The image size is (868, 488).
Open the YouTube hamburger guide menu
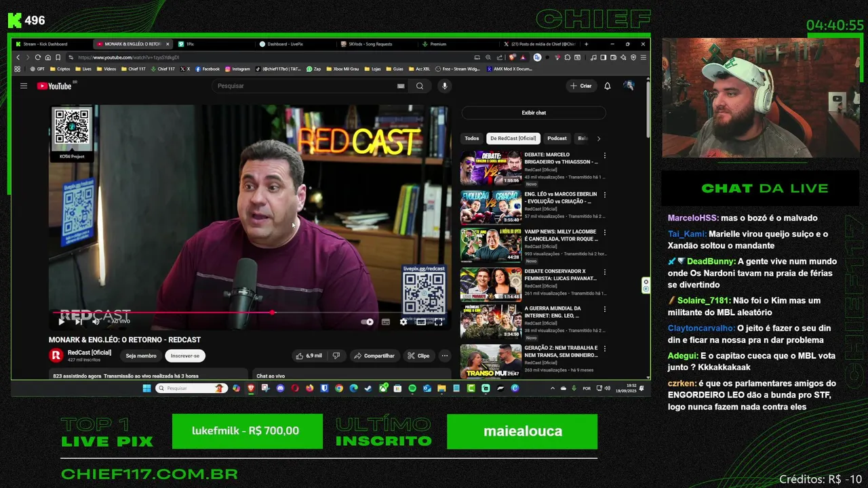pos(23,86)
